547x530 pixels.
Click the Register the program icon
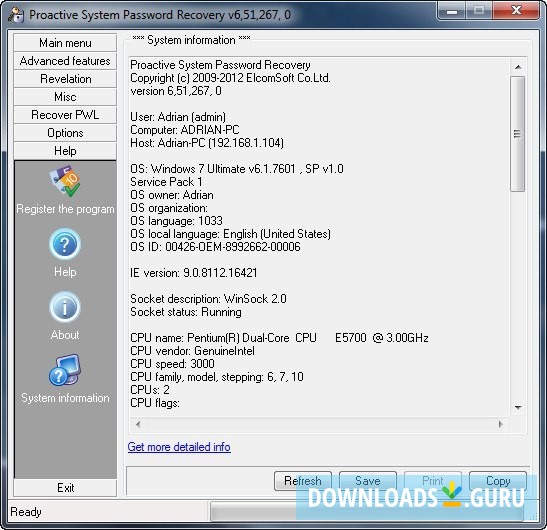[x=65, y=182]
